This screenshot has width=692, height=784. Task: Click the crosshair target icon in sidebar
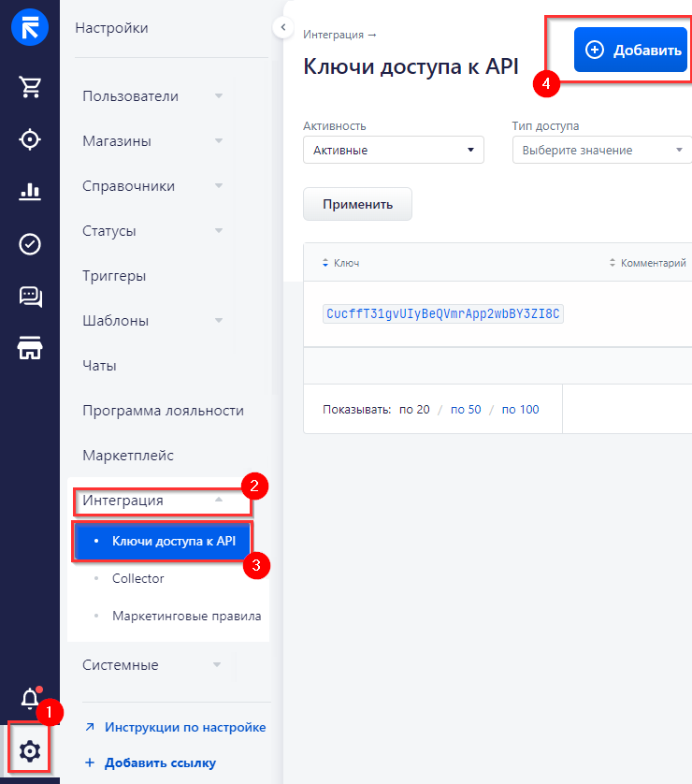coord(30,139)
